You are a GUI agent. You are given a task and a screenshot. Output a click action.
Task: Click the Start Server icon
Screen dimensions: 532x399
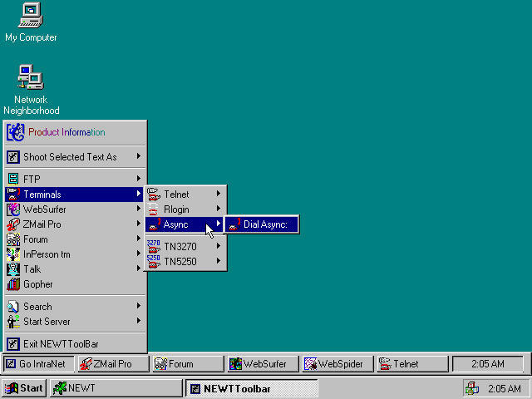(x=13, y=322)
